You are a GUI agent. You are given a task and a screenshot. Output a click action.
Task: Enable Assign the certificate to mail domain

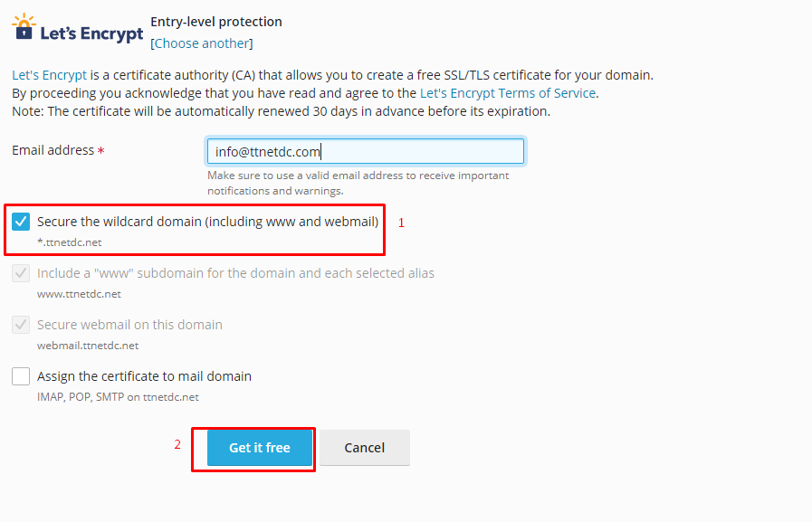(x=21, y=376)
